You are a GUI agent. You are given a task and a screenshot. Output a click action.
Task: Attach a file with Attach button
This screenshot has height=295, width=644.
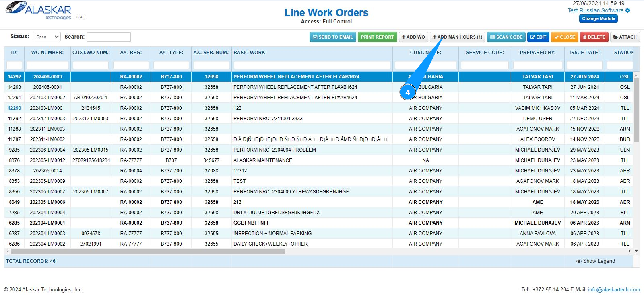(625, 37)
